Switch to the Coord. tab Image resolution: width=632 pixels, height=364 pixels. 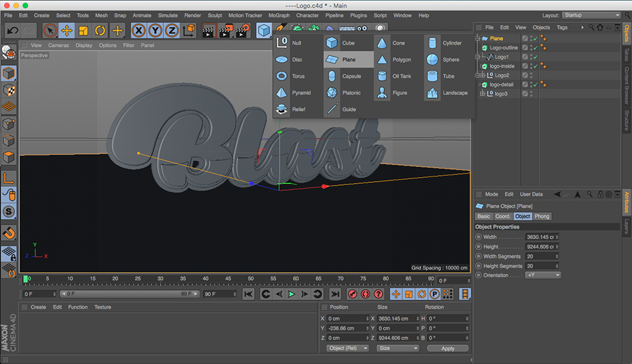coord(502,217)
